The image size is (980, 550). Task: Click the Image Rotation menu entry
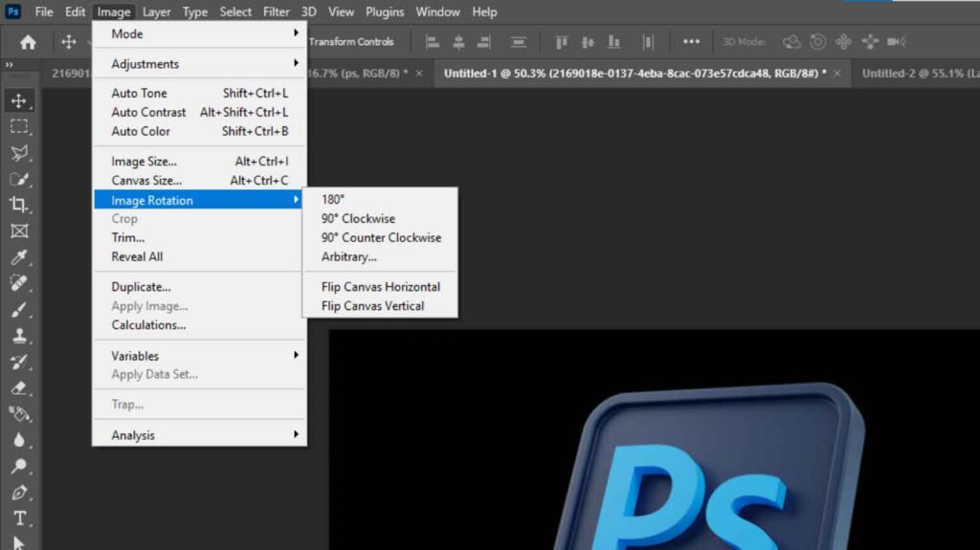click(199, 200)
